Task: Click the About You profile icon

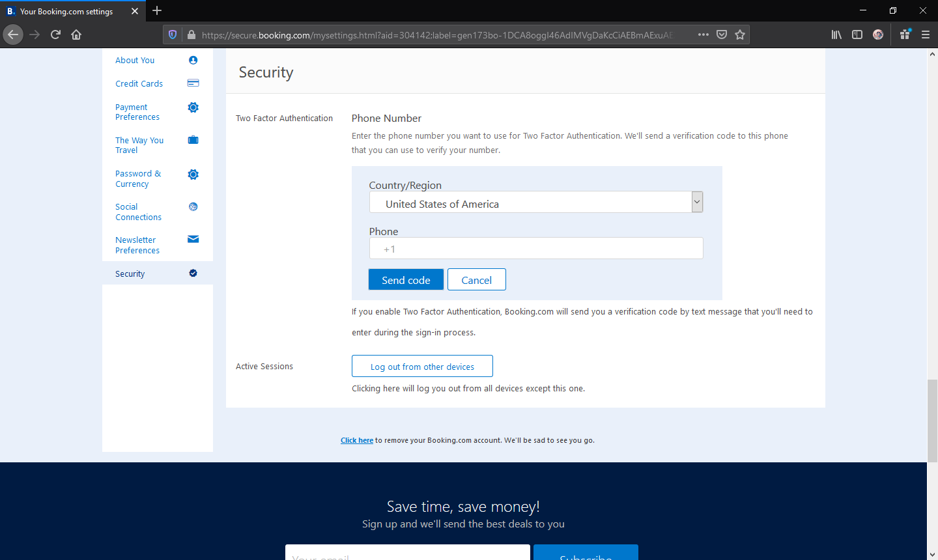Action: point(193,60)
